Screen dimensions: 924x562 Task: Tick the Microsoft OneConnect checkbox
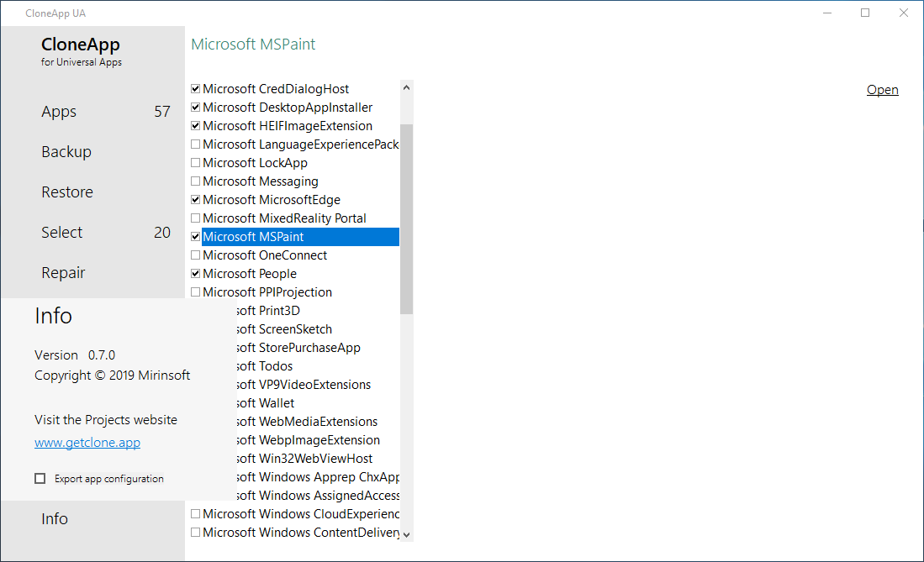[x=196, y=255]
